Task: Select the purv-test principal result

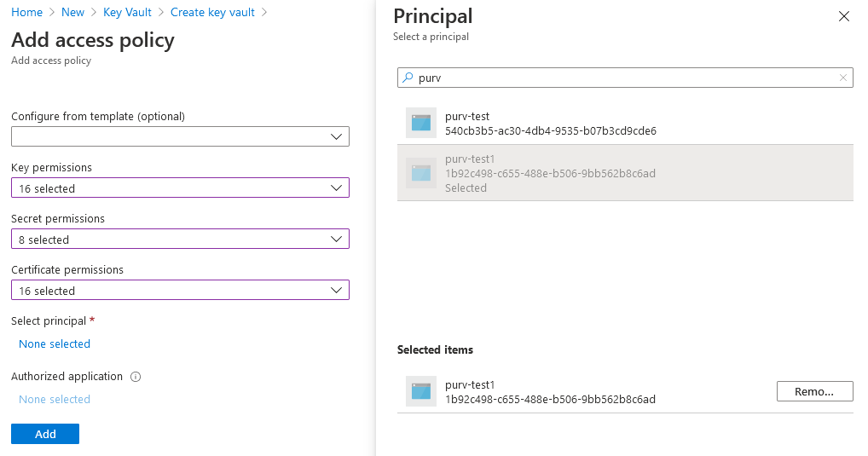Action: (550, 124)
